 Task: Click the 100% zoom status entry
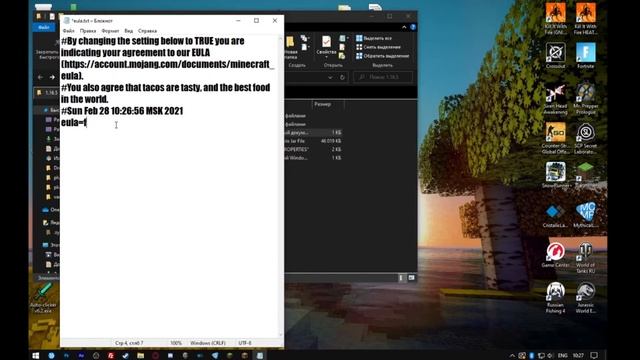[176, 343]
